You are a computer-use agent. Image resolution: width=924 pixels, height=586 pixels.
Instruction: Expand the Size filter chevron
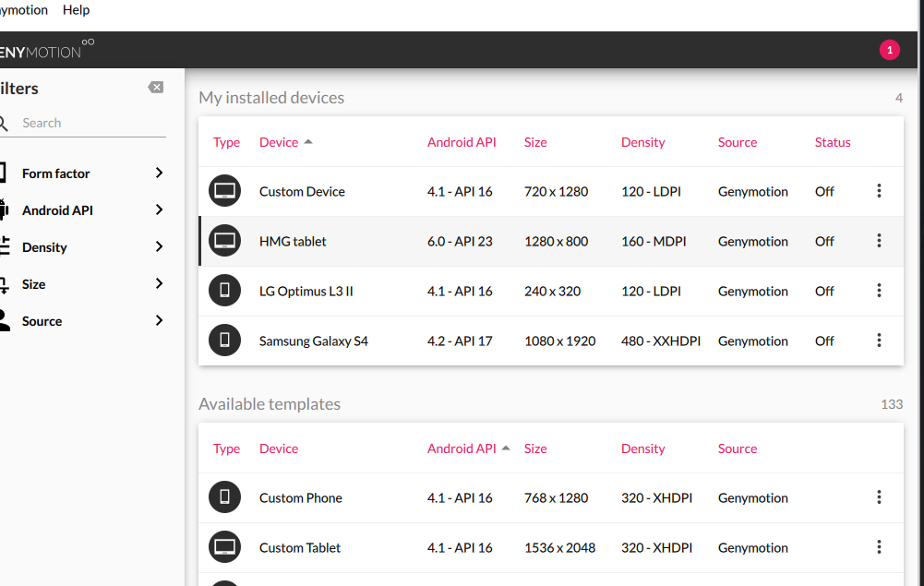159,283
